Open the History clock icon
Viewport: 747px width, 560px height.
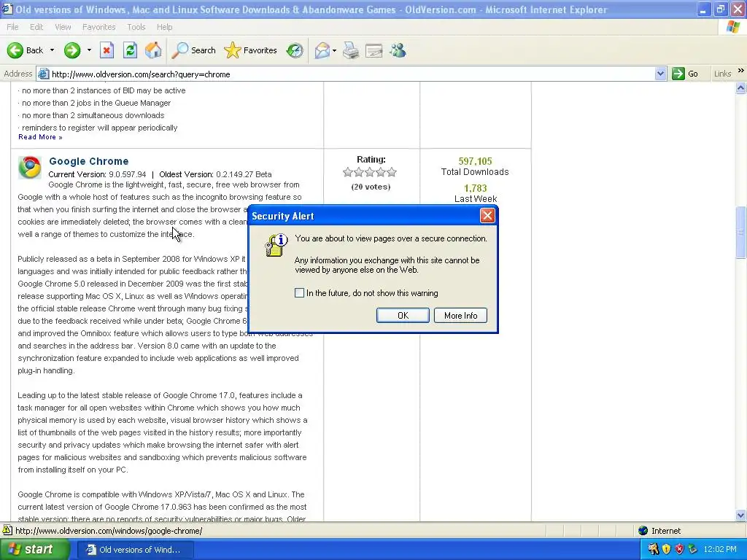click(x=295, y=50)
